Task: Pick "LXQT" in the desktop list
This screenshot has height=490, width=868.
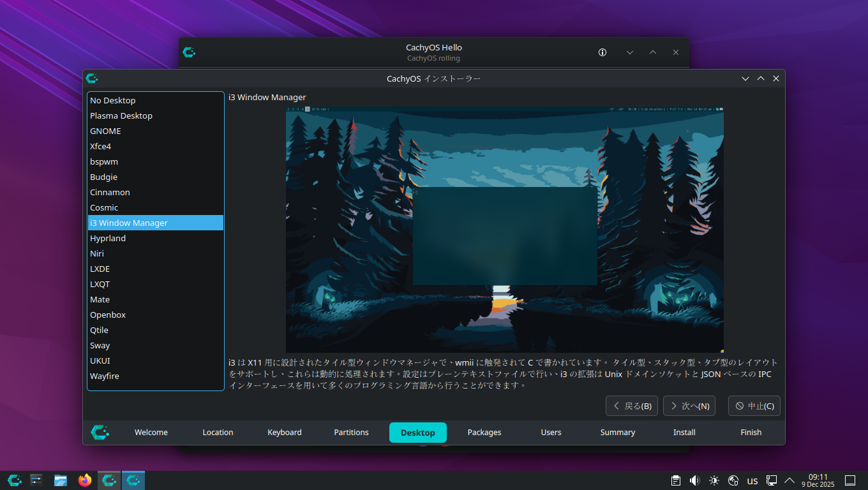Action: (156, 284)
